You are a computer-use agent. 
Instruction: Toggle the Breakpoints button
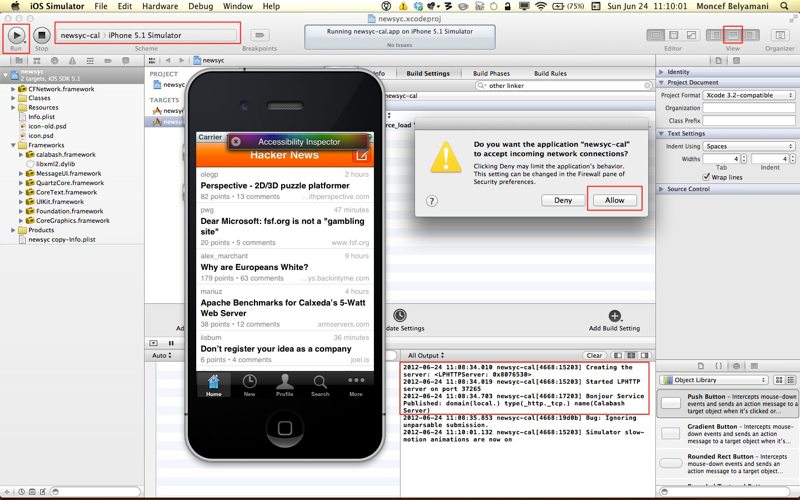(261, 34)
